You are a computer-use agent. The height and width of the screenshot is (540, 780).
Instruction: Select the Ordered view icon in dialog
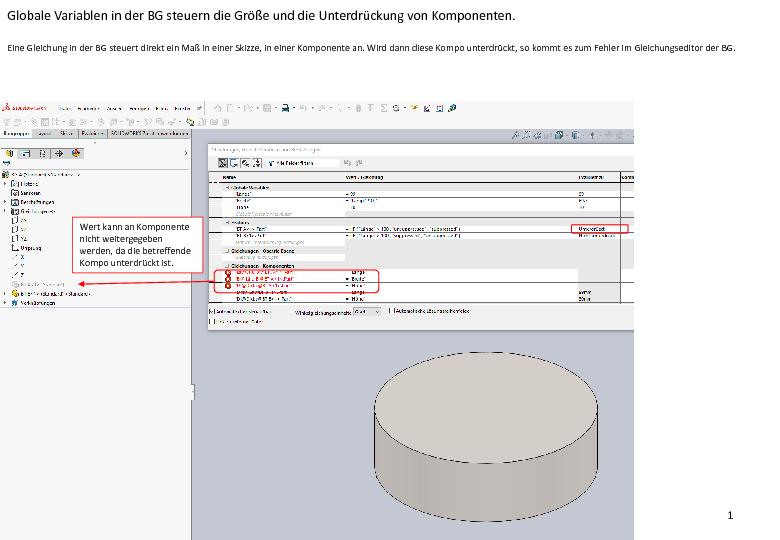257,163
